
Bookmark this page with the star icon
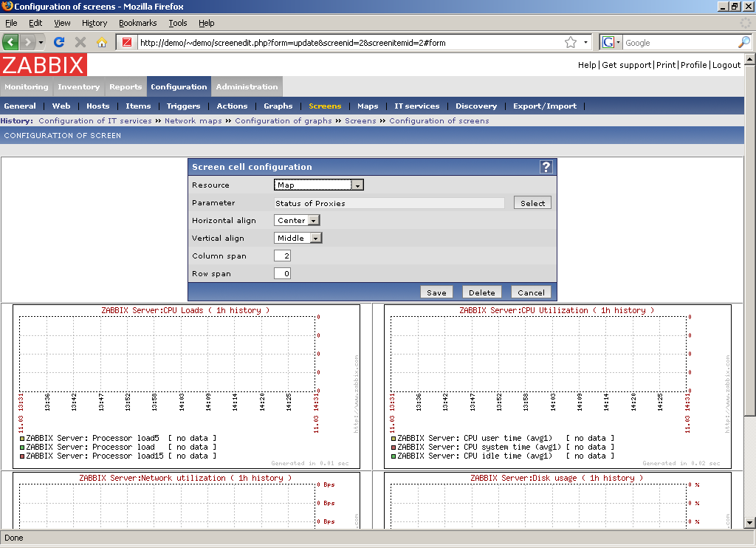point(571,42)
